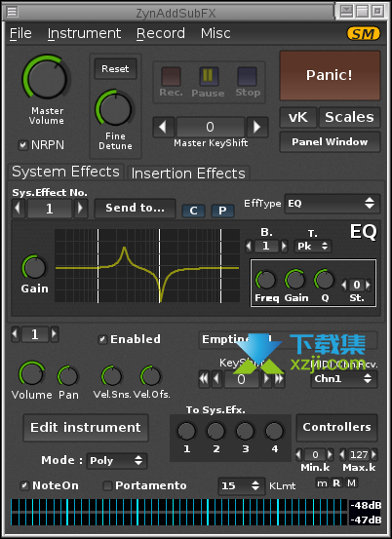The width and height of the screenshot is (392, 539).
Task: Open the KLmt 15 dropdown
Action: [x=242, y=485]
